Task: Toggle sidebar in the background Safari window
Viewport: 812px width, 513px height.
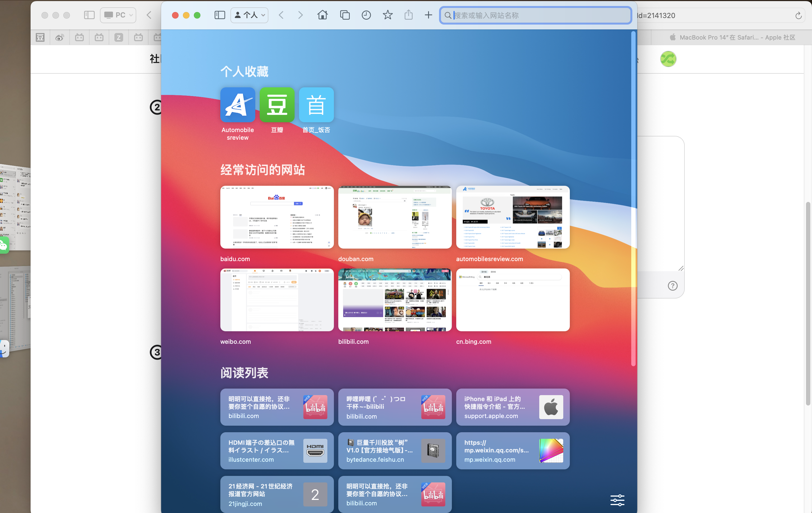Action: [x=89, y=15]
